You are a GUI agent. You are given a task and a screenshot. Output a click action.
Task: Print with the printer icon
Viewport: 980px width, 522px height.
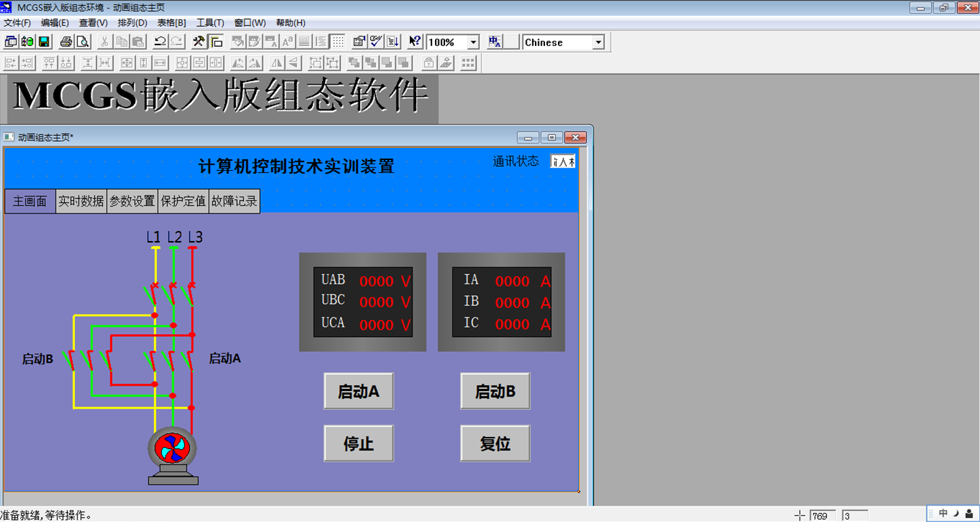[x=66, y=42]
